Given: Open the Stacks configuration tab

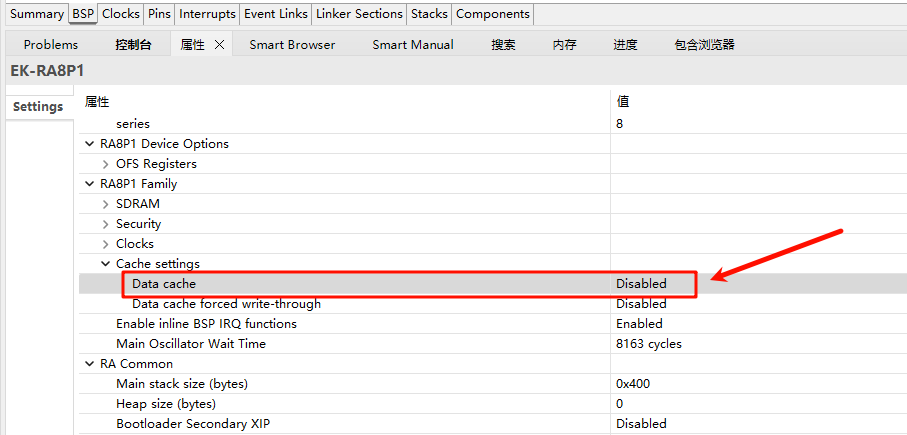Looking at the screenshot, I should (x=430, y=14).
